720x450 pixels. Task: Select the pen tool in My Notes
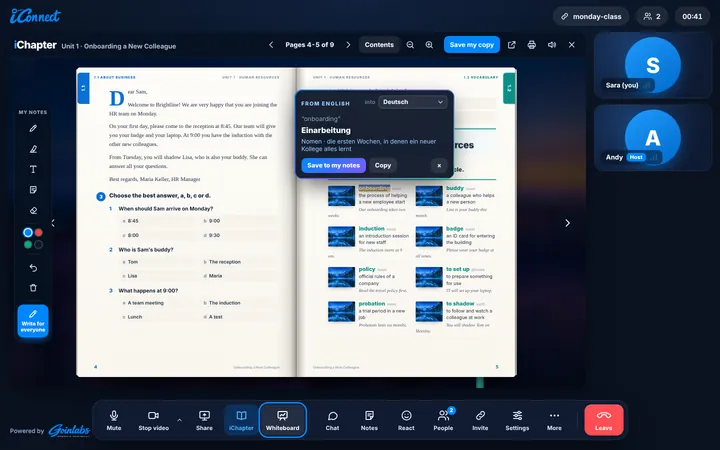(33, 129)
